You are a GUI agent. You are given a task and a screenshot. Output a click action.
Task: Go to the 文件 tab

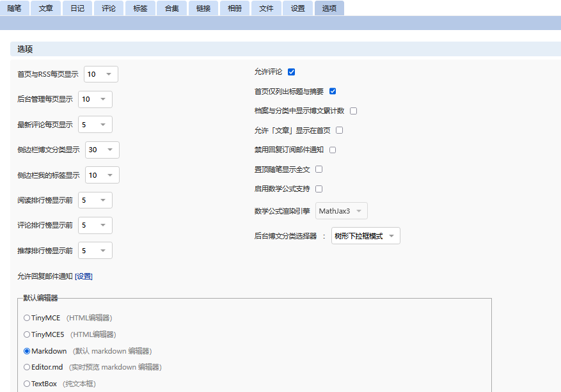[x=266, y=8]
